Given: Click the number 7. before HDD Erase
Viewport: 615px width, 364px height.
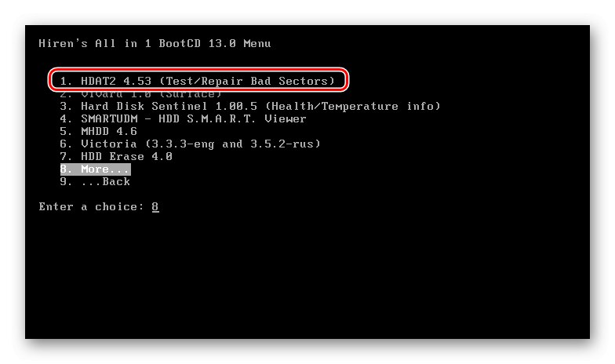Looking at the screenshot, I should pos(66,156).
